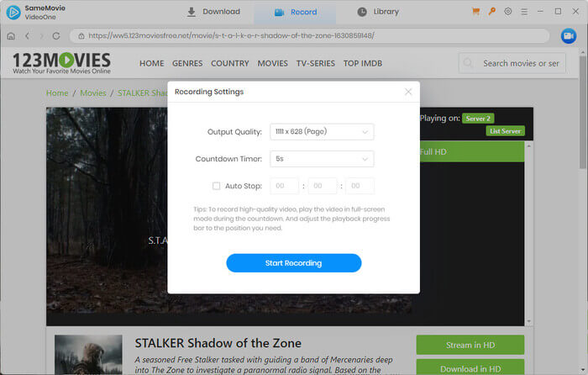Open the Countdown Timer dropdown
This screenshot has width=588, height=375.
322,159
